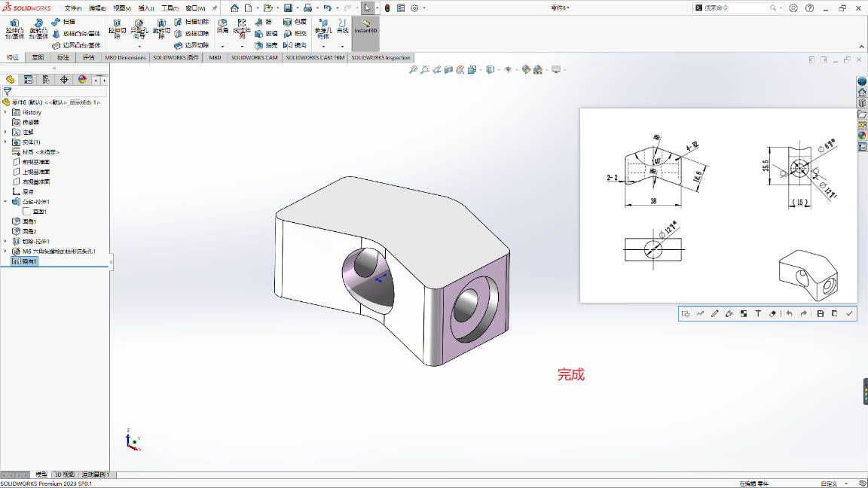This screenshot has width=868, height=488.
Task: Open the 编辑 Edit menu
Action: (97, 8)
